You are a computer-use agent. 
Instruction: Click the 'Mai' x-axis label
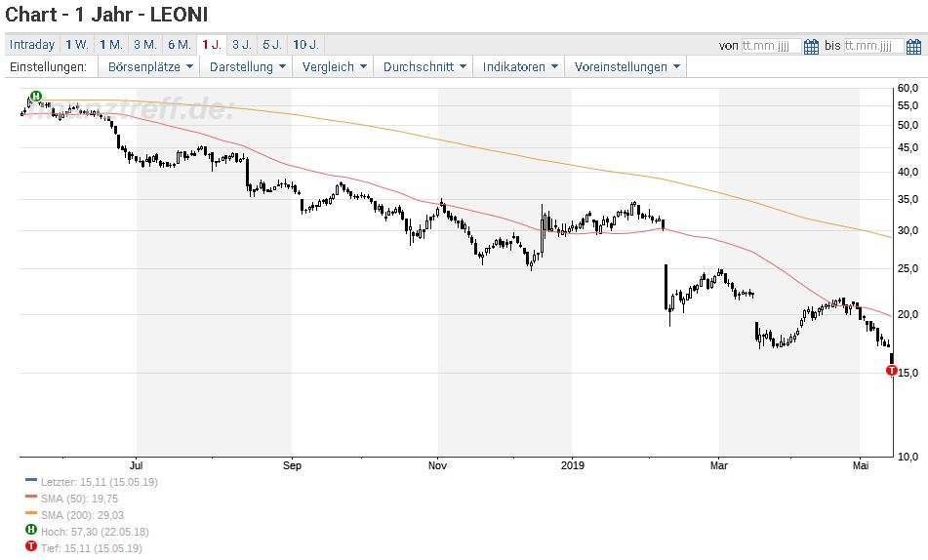(860, 465)
